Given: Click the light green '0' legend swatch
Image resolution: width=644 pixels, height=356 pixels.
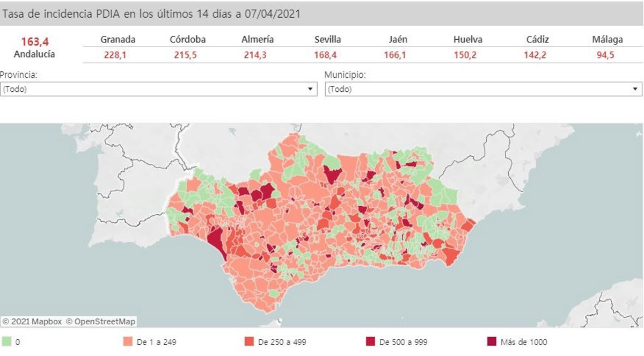Looking at the screenshot, I should coord(7,342).
